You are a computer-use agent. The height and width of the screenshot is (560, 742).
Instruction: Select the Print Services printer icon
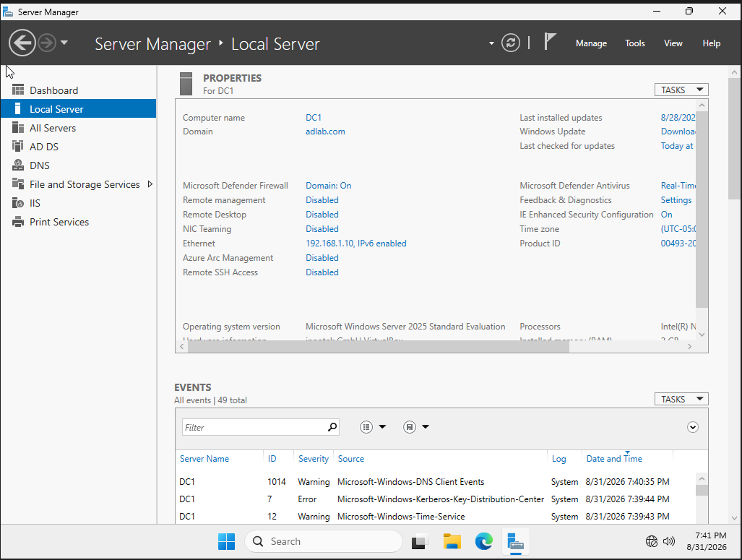pos(18,222)
